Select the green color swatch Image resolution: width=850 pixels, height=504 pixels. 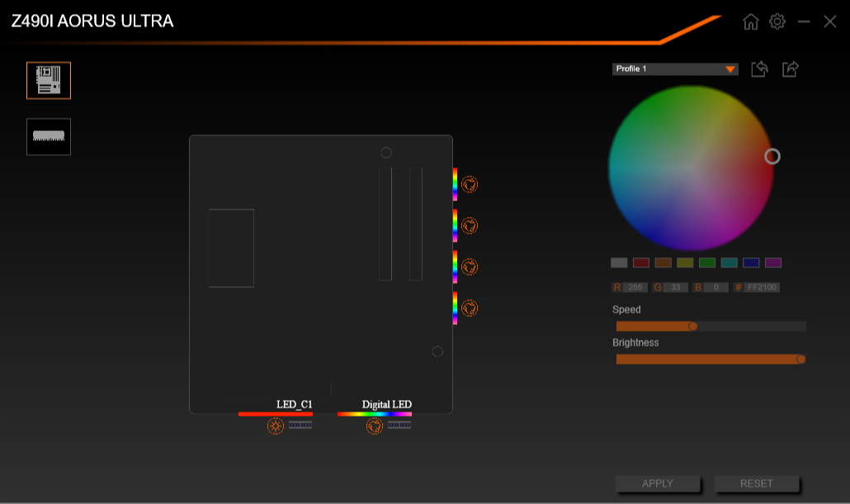coord(706,262)
